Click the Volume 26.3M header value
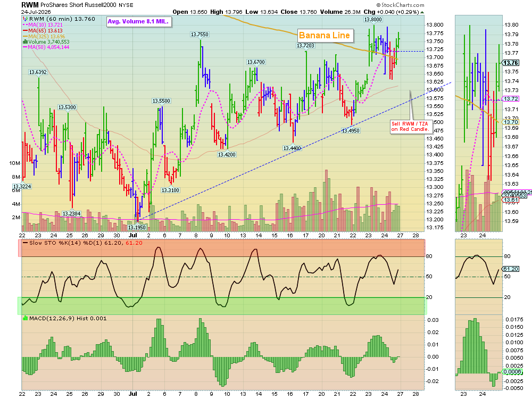This screenshot has height=399, width=532. click(340, 12)
